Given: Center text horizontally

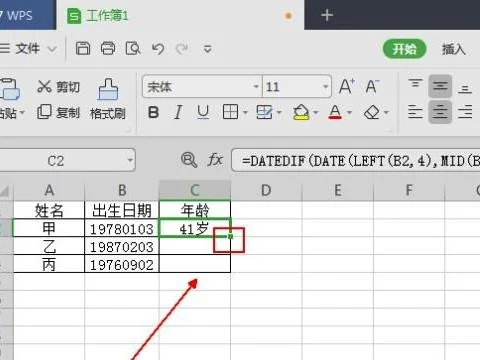Looking at the screenshot, I should tap(440, 112).
